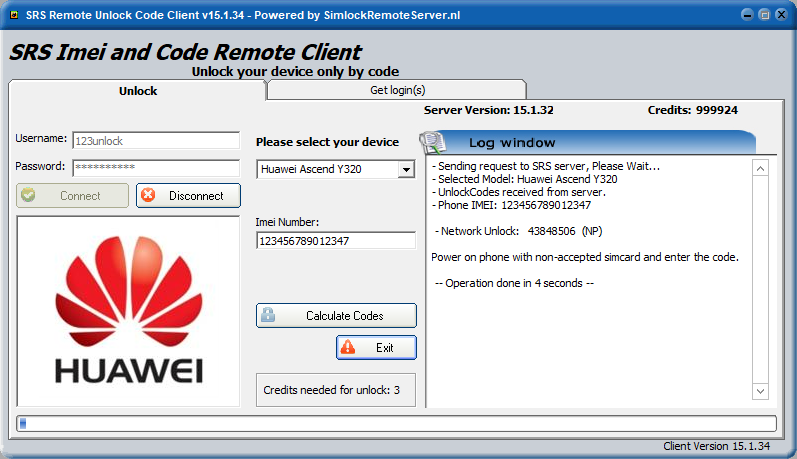Switch to the Get login(s) tab

pyautogui.click(x=397, y=90)
